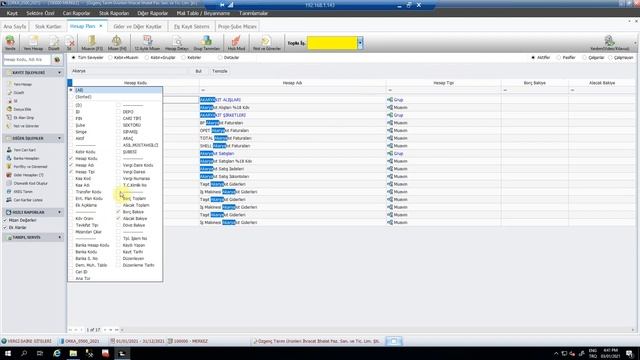Switch to the Stok Kartları tab
The width and height of the screenshot is (640, 360).
48,27
